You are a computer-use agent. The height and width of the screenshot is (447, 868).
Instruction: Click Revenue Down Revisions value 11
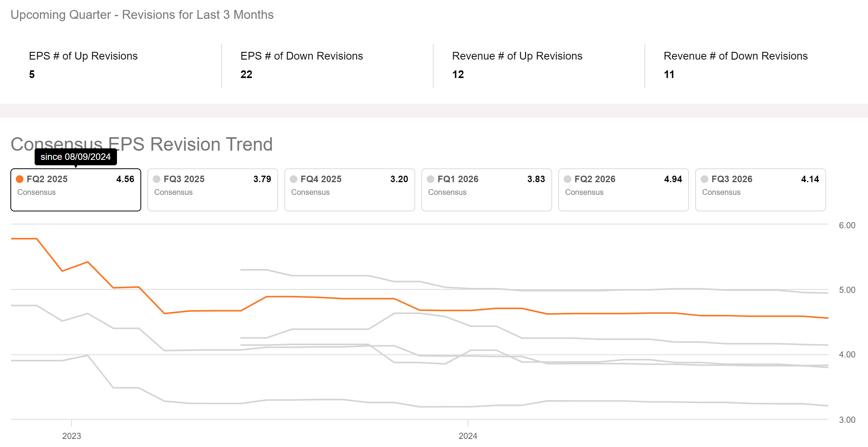pyautogui.click(x=669, y=75)
